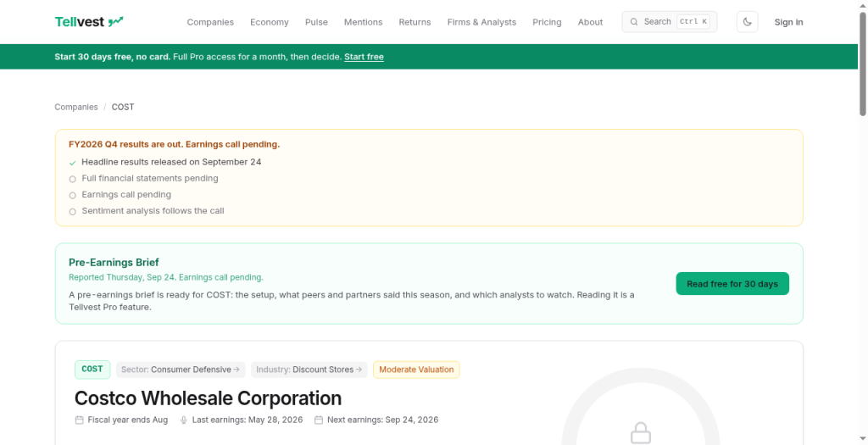868x445 pixels.
Task: Click circle icon beside Earnings call pending
Action: coord(73,196)
